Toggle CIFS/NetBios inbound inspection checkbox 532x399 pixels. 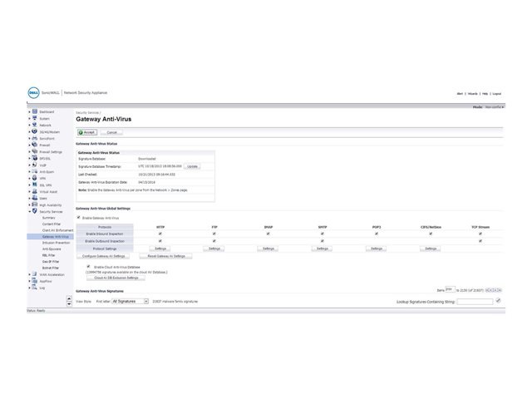(431, 234)
